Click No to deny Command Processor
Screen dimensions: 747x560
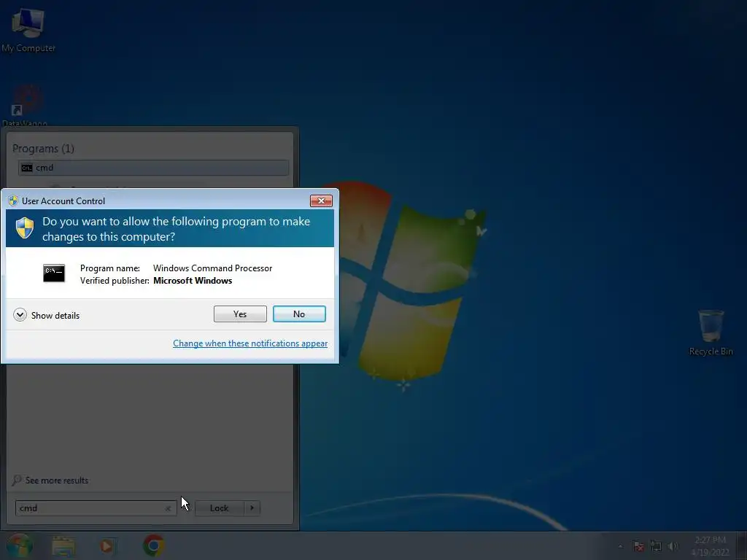click(x=299, y=314)
